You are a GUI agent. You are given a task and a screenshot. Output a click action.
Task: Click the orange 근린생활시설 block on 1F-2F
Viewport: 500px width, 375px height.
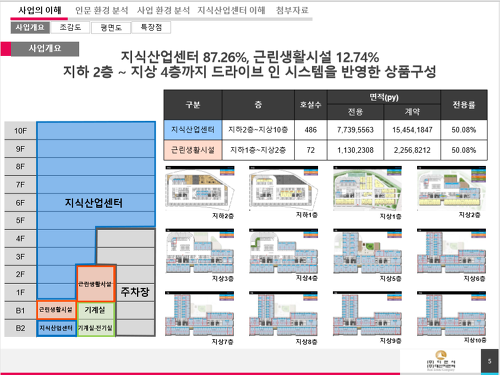point(96,284)
